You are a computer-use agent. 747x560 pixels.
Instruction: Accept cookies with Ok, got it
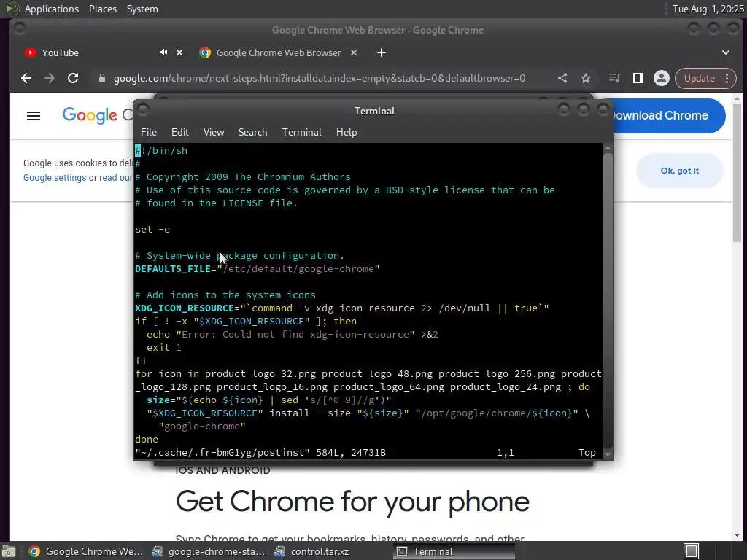click(679, 171)
